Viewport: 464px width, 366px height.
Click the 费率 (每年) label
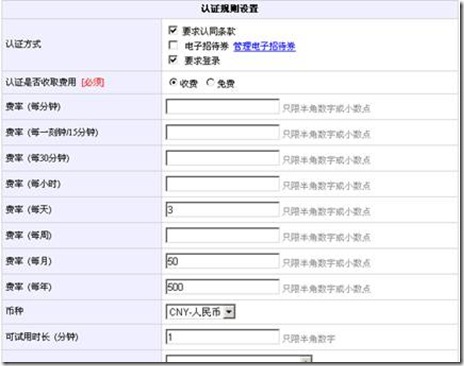pyautogui.click(x=29, y=287)
